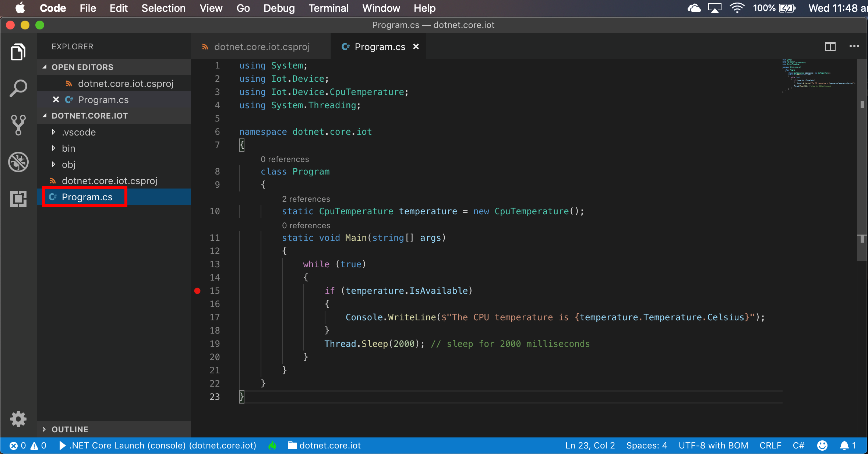Open the Source Control view
This screenshot has width=868, height=454.
click(18, 125)
